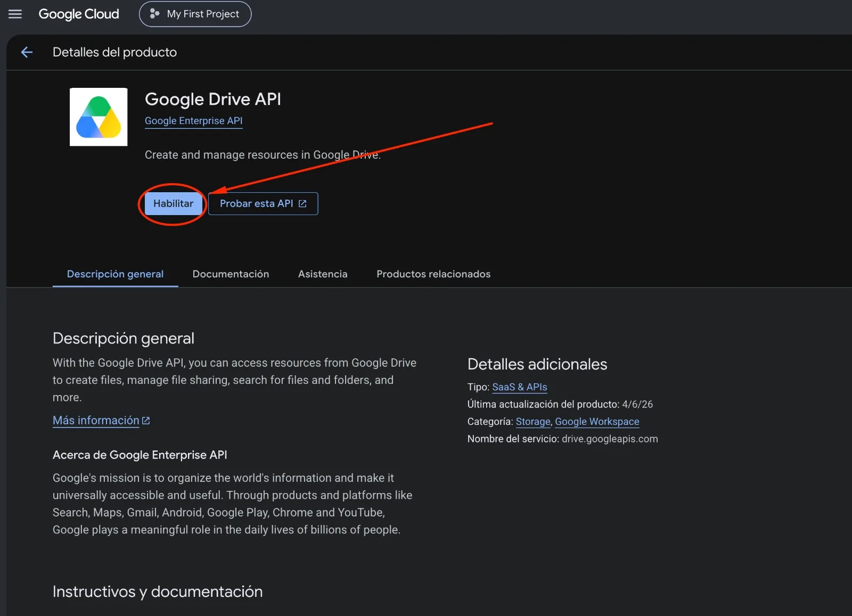Click the Google Drive API logo thumbnail
The image size is (852, 616).
(x=99, y=117)
